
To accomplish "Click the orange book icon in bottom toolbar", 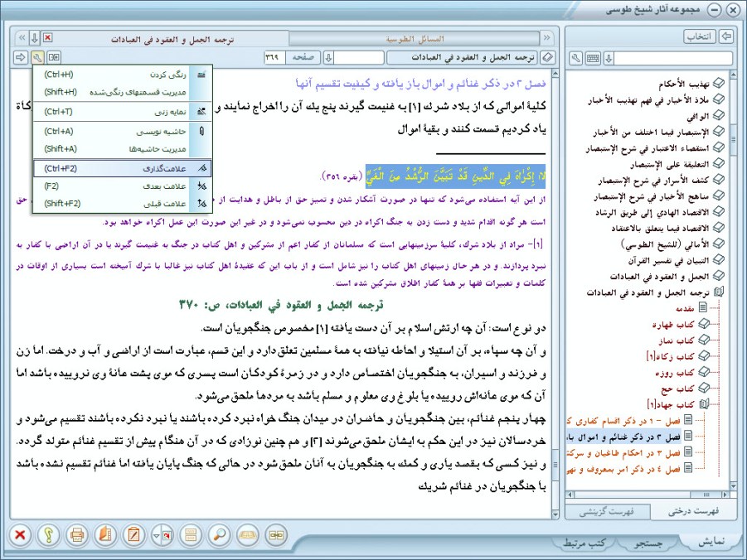I will [105, 535].
